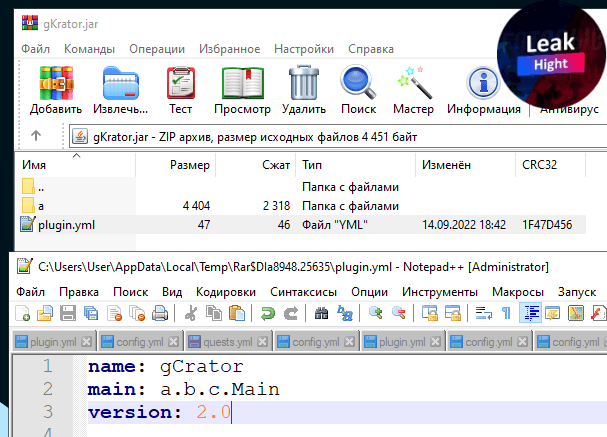Image resolution: width=607 pixels, height=437 pixels.
Task: Click the Удалить trash can icon
Action: [304, 83]
